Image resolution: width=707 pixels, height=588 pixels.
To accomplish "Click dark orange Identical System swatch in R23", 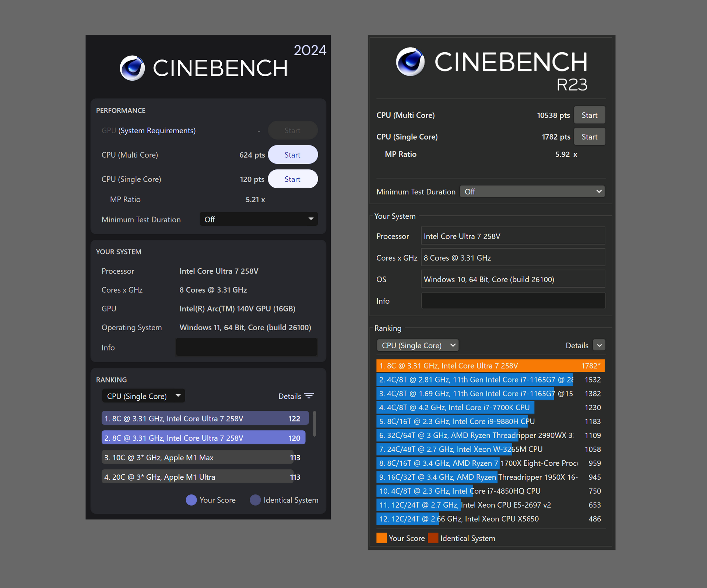I will tap(433, 538).
